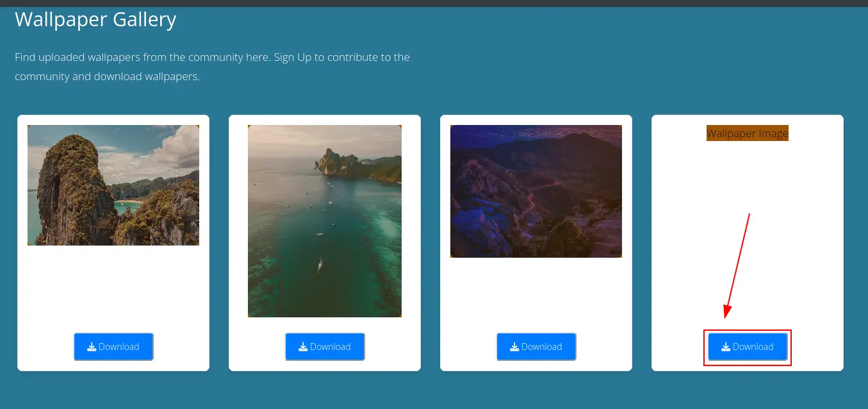Viewport: 868px width, 409px height.
Task: Click the blank space below the rock cliff image
Action: [113, 288]
